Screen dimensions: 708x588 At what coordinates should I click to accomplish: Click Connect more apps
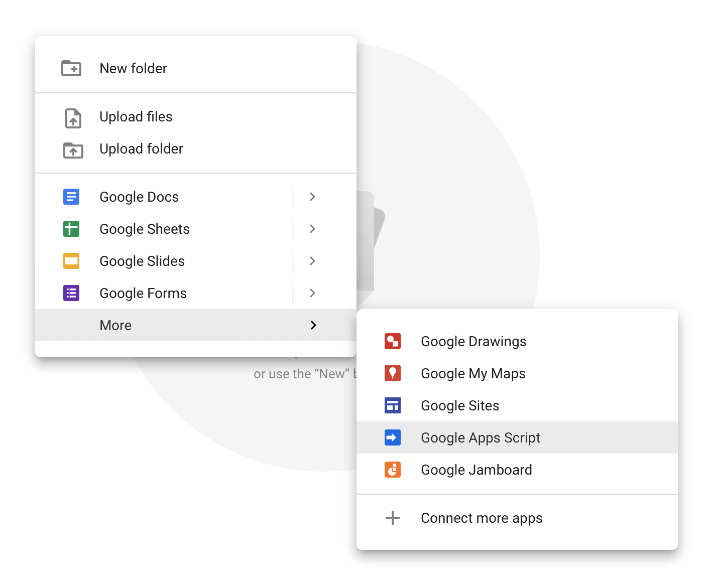[517, 518]
